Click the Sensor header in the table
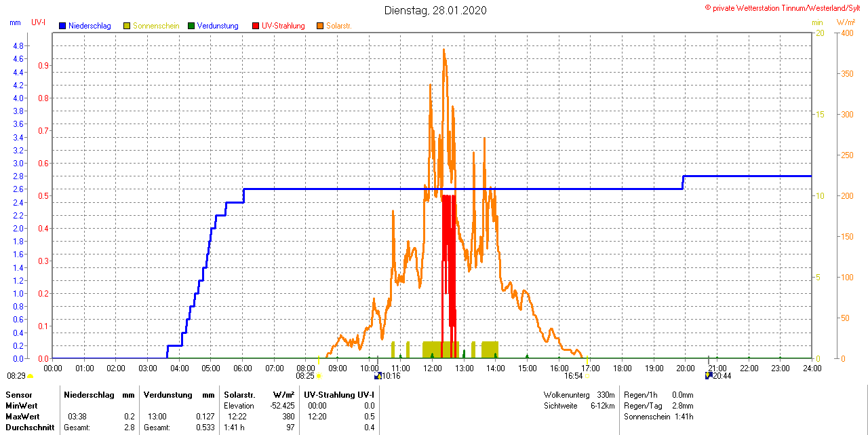 19,395
